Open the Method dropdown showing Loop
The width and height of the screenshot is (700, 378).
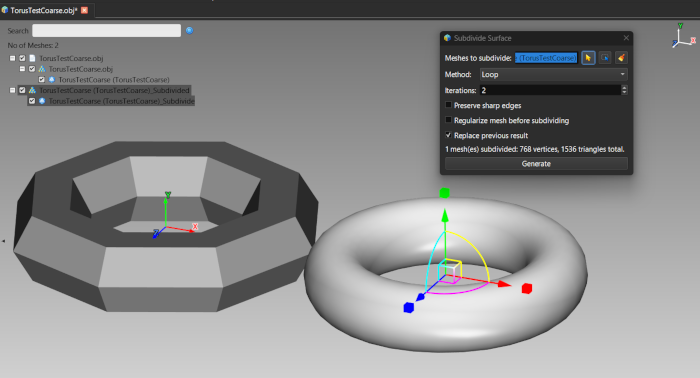[554, 75]
